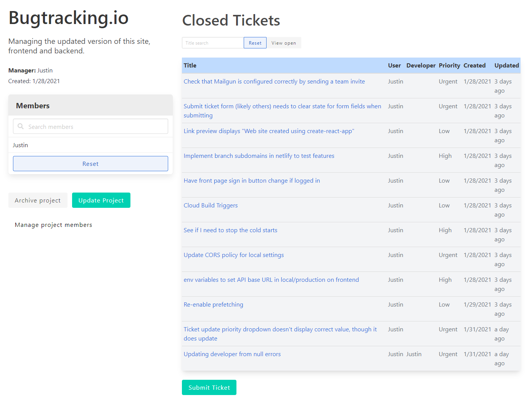Open Update CORS policy ticket
The width and height of the screenshot is (532, 408).
point(233,255)
